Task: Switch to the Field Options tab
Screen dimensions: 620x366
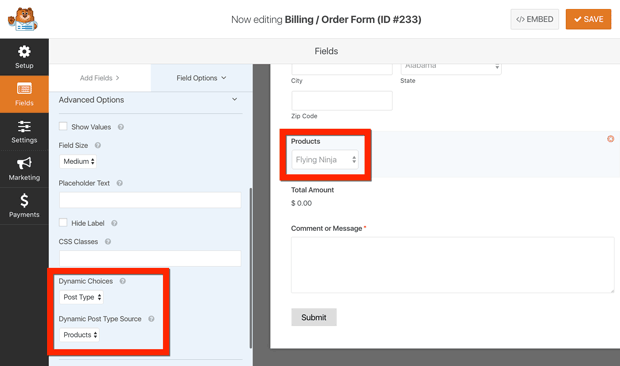Action: pos(201,78)
